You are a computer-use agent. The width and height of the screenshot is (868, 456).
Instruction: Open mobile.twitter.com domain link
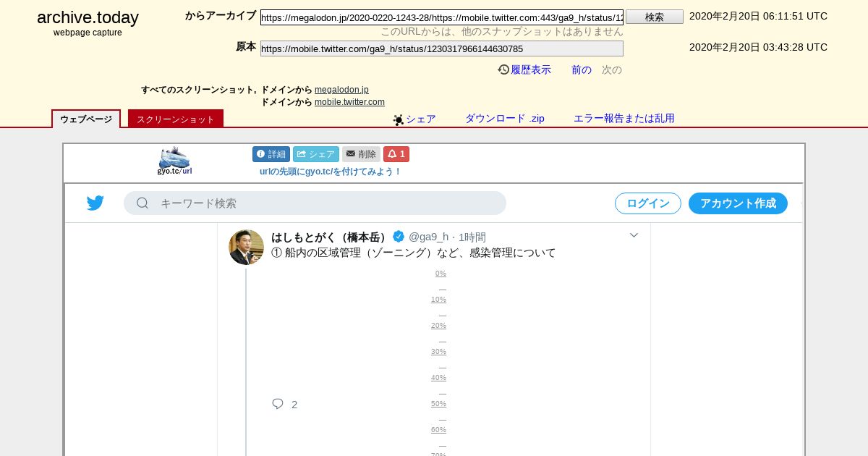[349, 102]
